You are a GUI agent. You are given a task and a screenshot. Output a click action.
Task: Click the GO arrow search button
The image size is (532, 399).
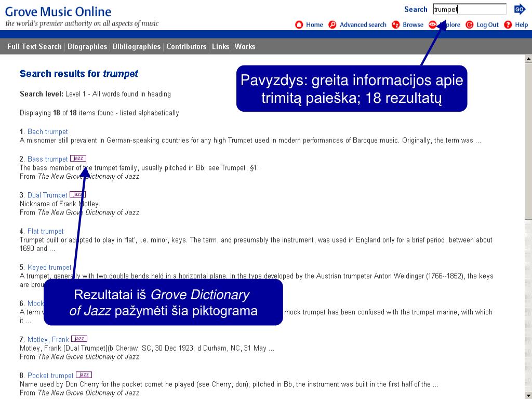click(x=520, y=9)
